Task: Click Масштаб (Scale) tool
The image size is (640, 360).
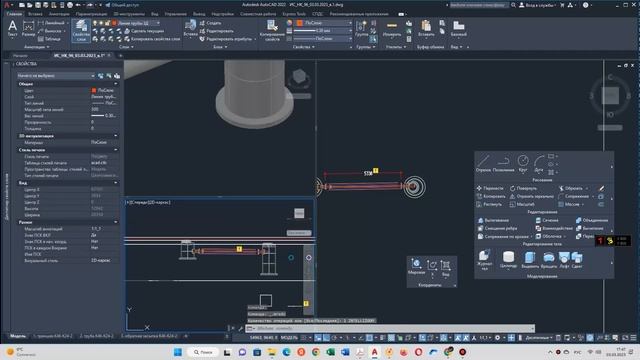Action: (x=522, y=204)
